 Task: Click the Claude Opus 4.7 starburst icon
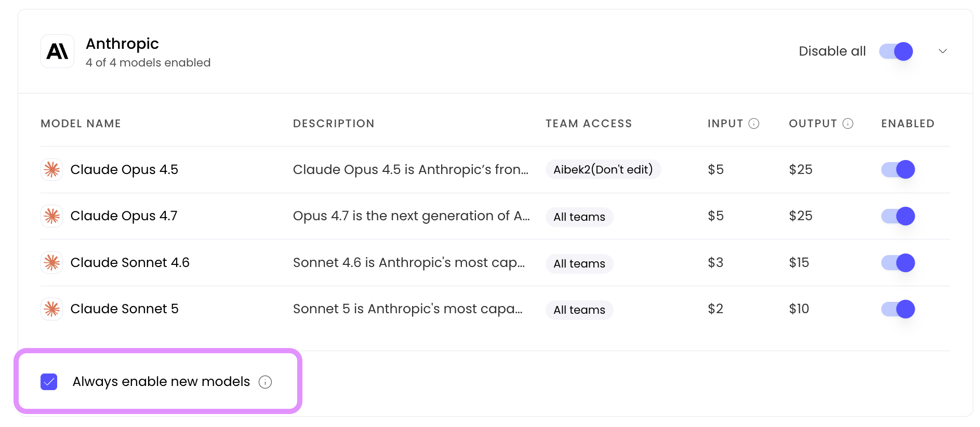[x=52, y=216]
